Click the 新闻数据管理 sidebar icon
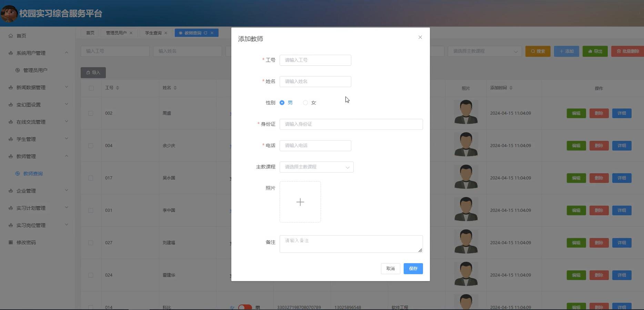This screenshot has height=310, width=644. pos(10,87)
